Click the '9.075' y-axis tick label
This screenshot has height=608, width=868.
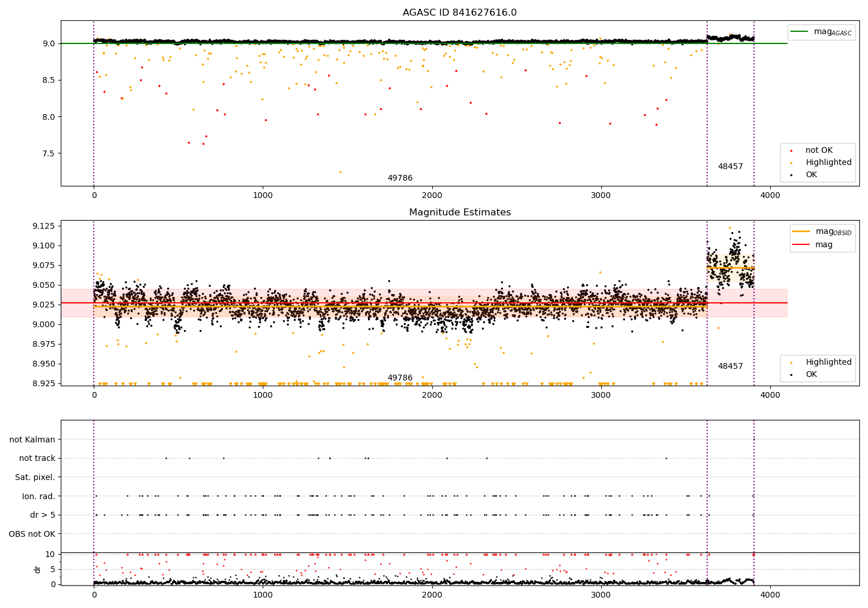(44, 265)
